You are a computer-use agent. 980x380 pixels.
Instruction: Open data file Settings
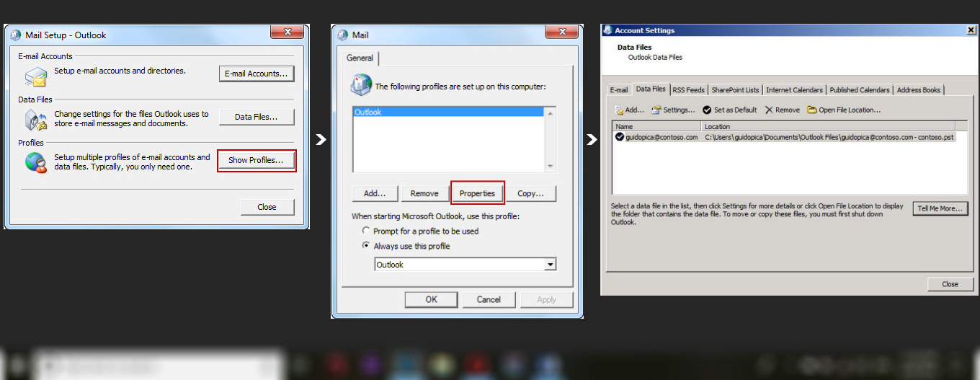[674, 110]
